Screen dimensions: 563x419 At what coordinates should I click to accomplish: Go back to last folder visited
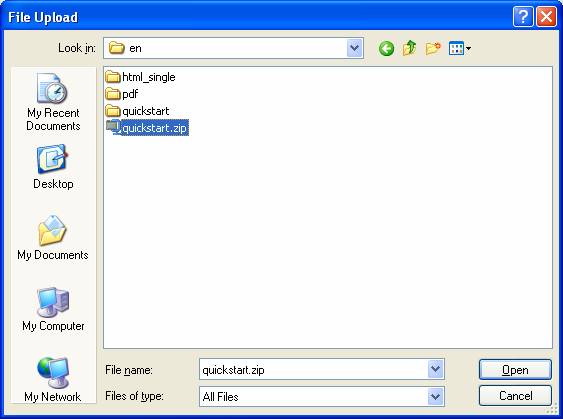[x=386, y=48]
